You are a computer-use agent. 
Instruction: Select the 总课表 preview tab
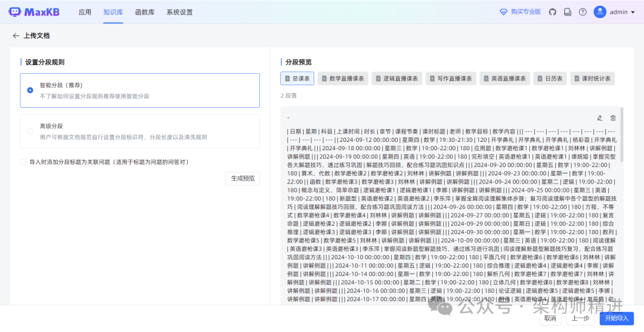pyautogui.click(x=298, y=79)
